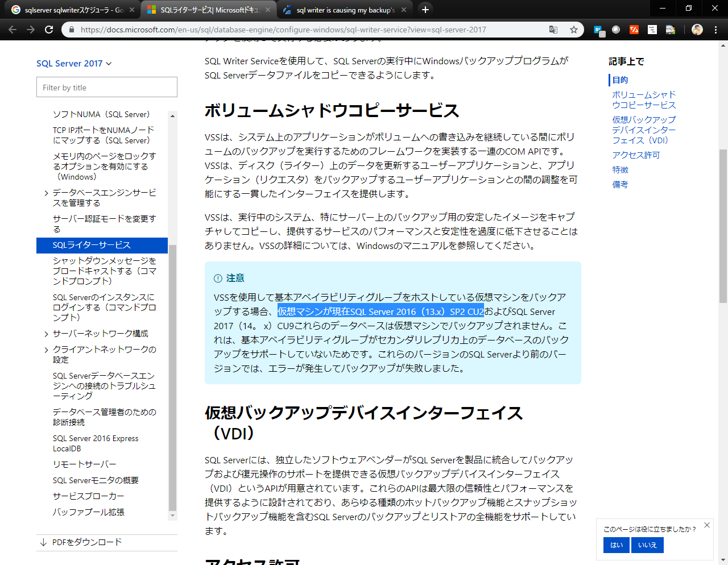728x565 pixels.
Task: Jump to アクセス許可 outline link
Action: (636, 155)
